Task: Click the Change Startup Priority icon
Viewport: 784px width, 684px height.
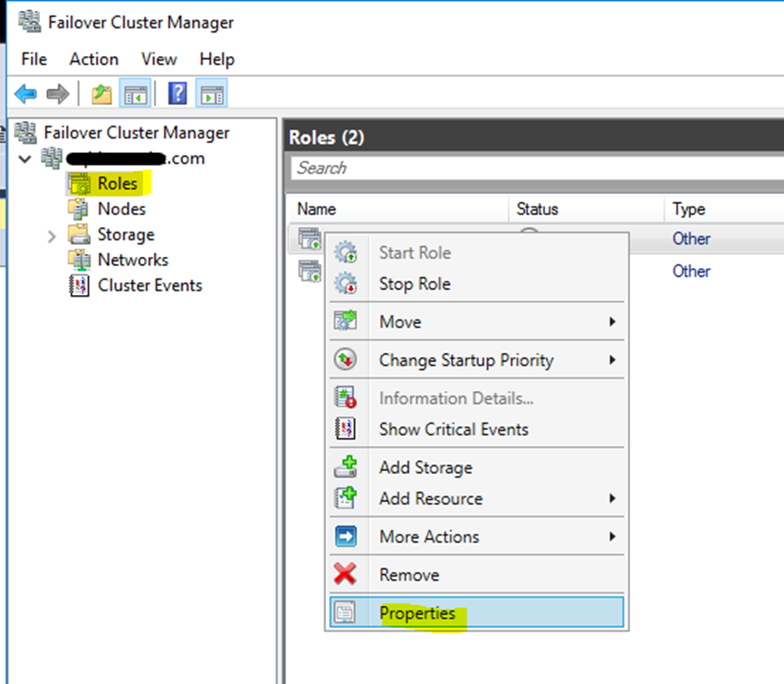Action: point(346,360)
